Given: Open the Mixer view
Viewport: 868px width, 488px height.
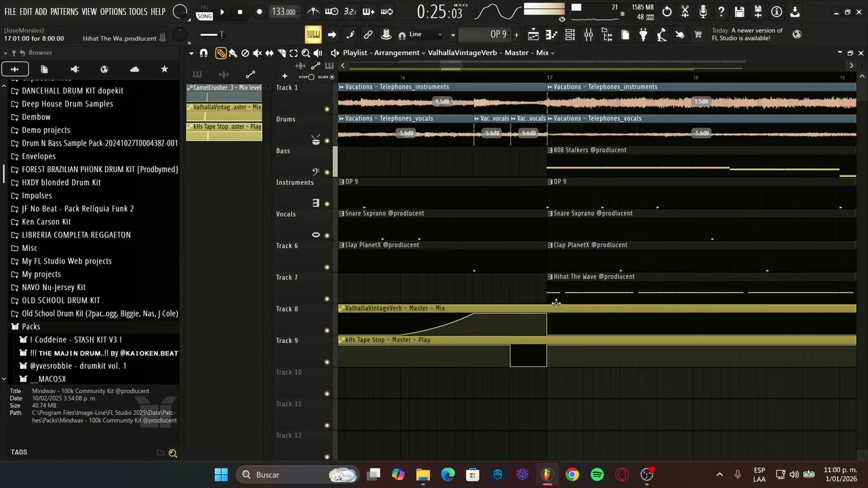Looking at the screenshot, I should click(589, 35).
